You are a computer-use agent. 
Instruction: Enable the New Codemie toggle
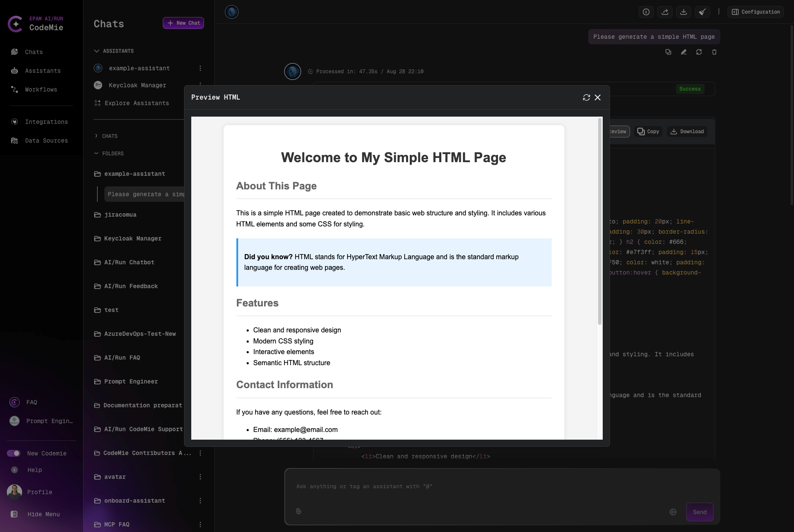pyautogui.click(x=14, y=453)
